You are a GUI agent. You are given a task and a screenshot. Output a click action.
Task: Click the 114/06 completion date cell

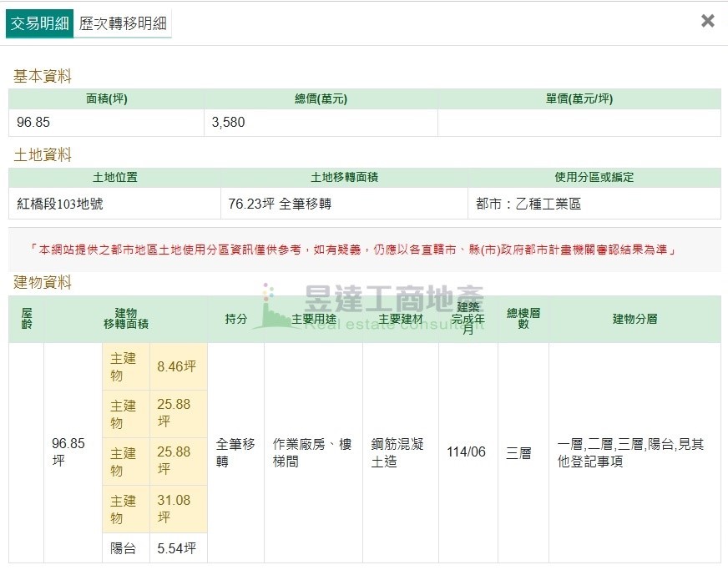coord(467,452)
